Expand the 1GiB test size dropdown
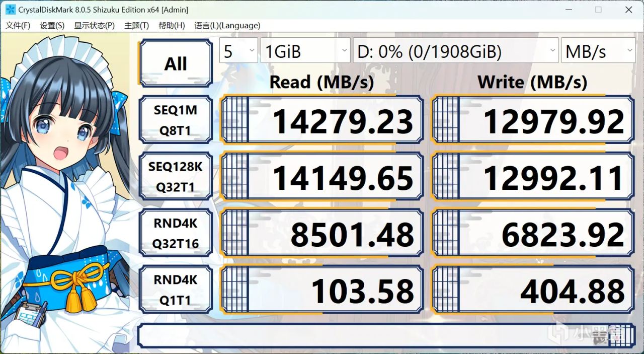This screenshot has width=644, height=354. [305, 51]
